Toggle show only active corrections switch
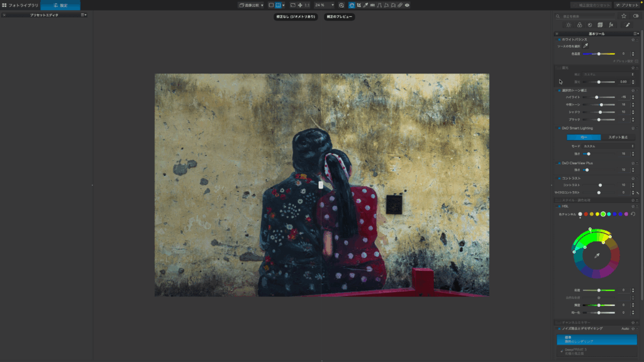 (636, 16)
